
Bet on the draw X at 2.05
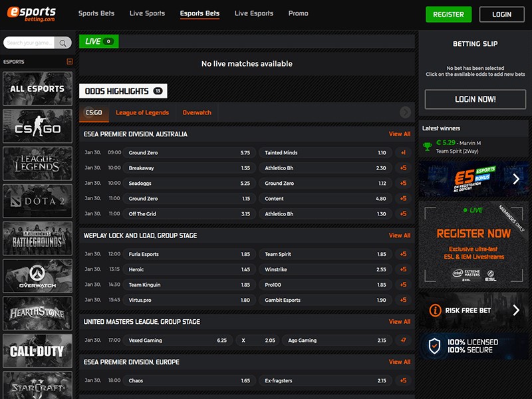pos(258,340)
